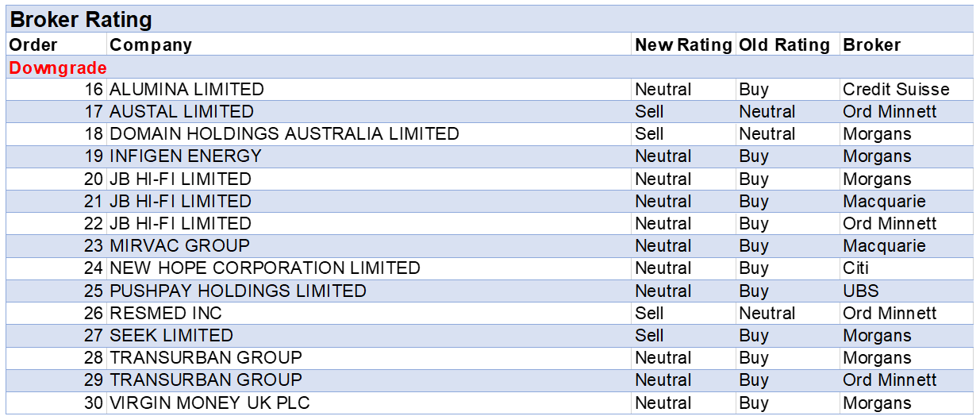Image resolution: width=980 pixels, height=420 pixels.
Task: Select the INFIGEN ENERGY company cell
Action: 186,156
